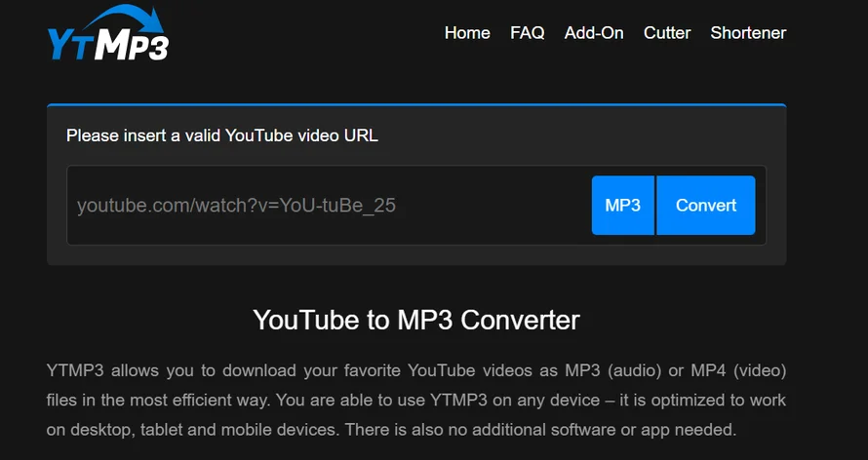868x460 pixels.
Task: Click the YTMP3 logo
Action: (x=108, y=32)
